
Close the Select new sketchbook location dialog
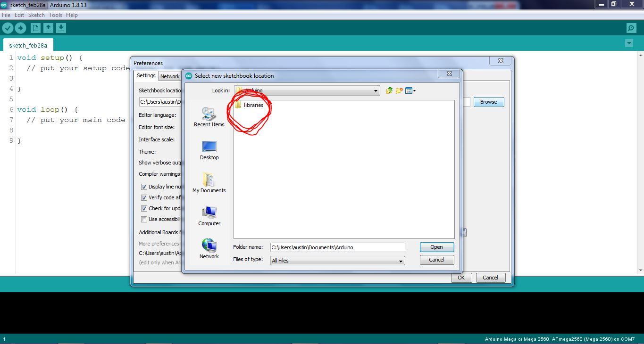pyautogui.click(x=449, y=74)
